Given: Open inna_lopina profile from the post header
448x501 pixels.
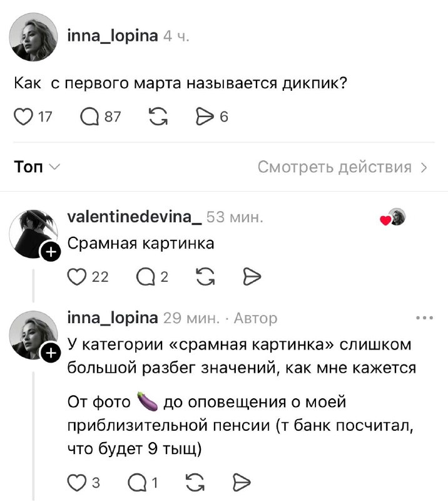Looking at the screenshot, I should click(112, 36).
